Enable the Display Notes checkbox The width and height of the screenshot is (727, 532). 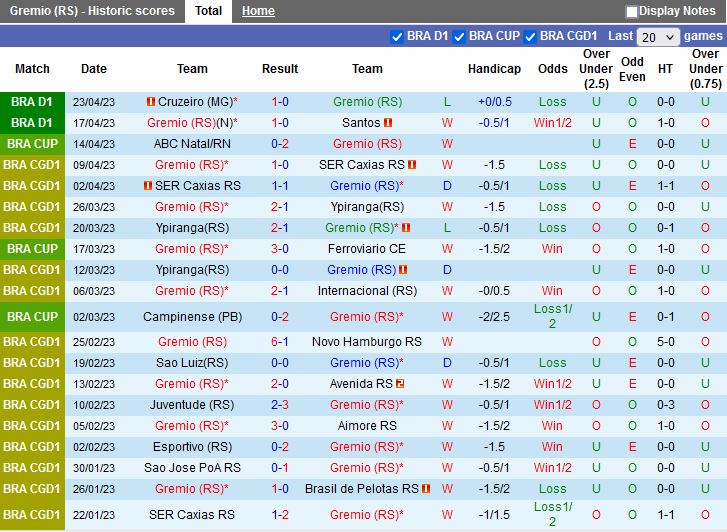coord(632,12)
